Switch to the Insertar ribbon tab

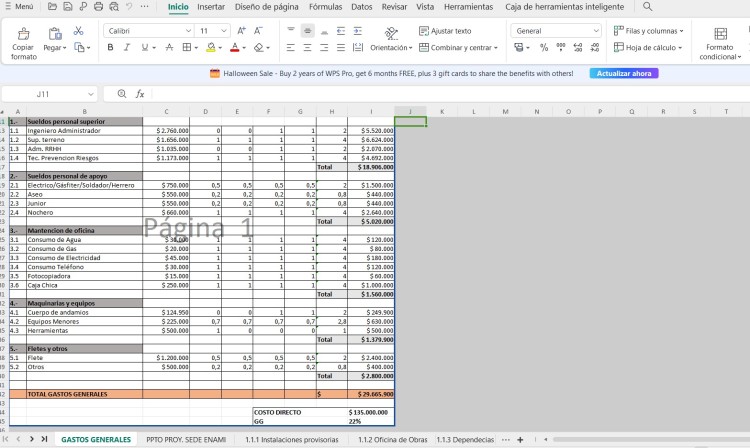coord(211,7)
